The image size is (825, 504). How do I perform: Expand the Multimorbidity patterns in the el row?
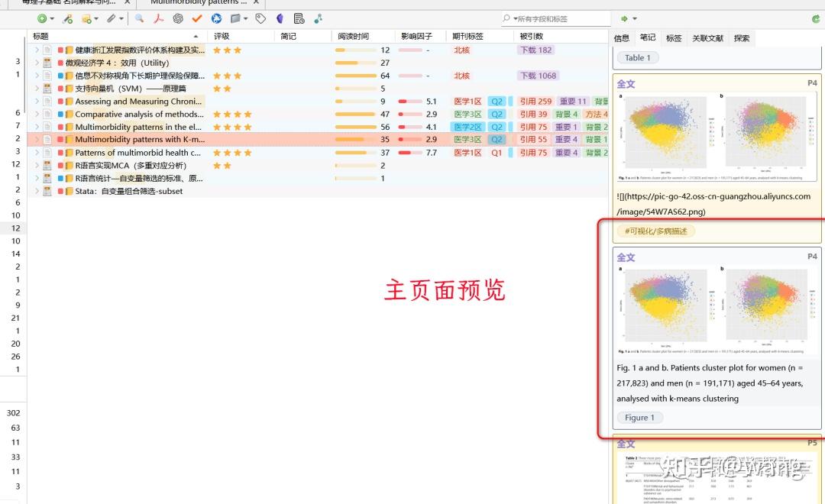pyautogui.click(x=37, y=127)
